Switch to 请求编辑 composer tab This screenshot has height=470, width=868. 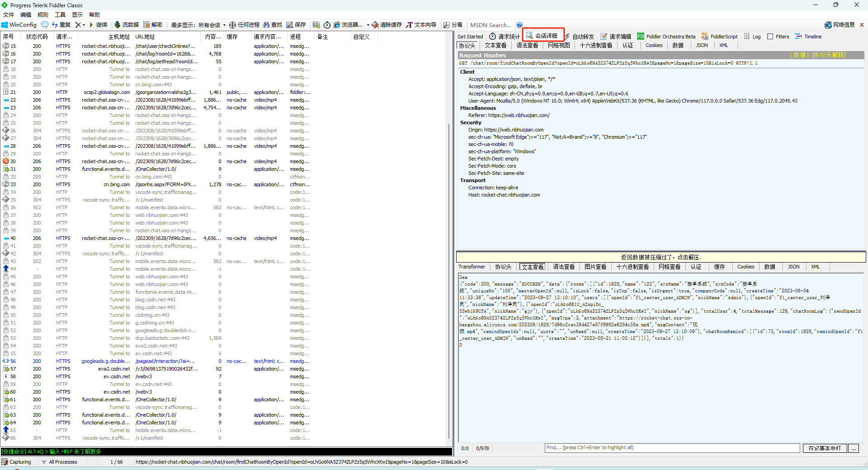(616, 37)
